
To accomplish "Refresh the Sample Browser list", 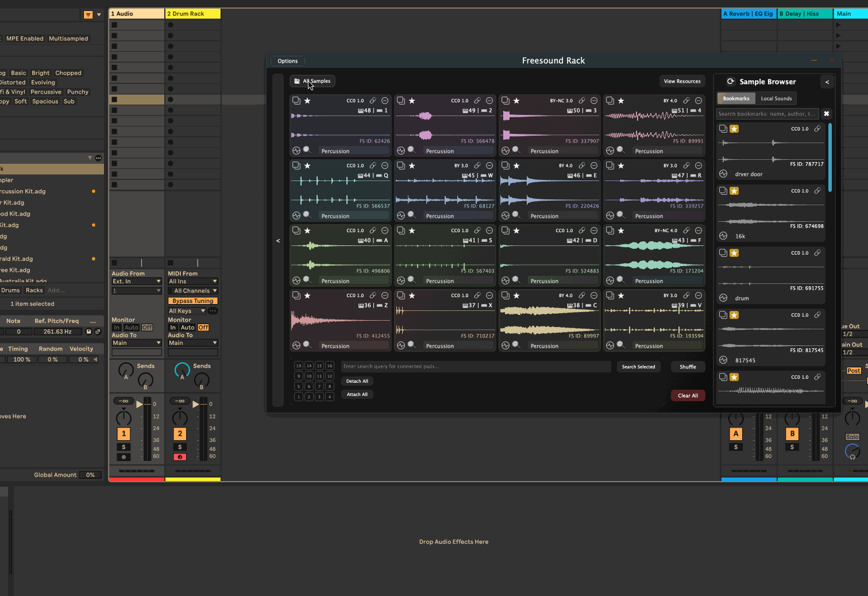I will click(x=731, y=82).
